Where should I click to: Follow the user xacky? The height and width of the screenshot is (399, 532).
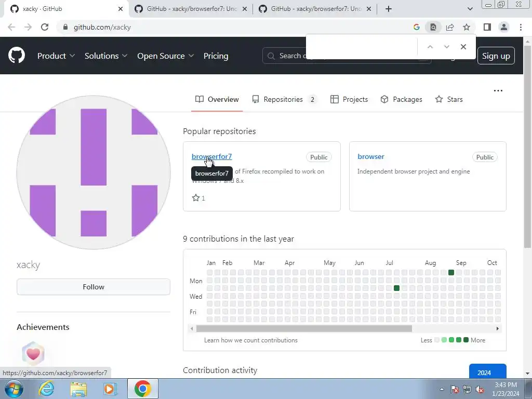pos(94,287)
